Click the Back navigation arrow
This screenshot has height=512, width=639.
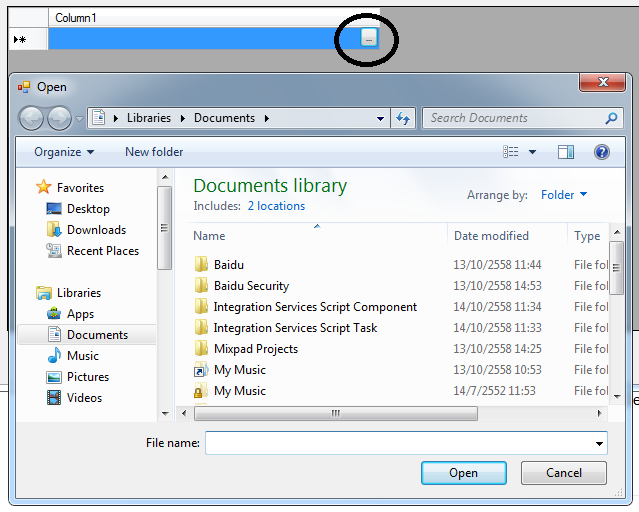pyautogui.click(x=31, y=118)
